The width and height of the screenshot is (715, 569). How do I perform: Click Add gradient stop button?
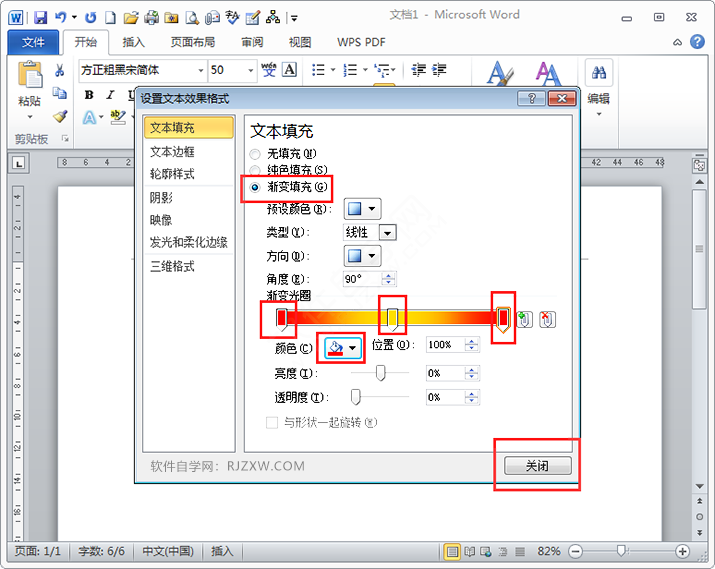point(524,319)
